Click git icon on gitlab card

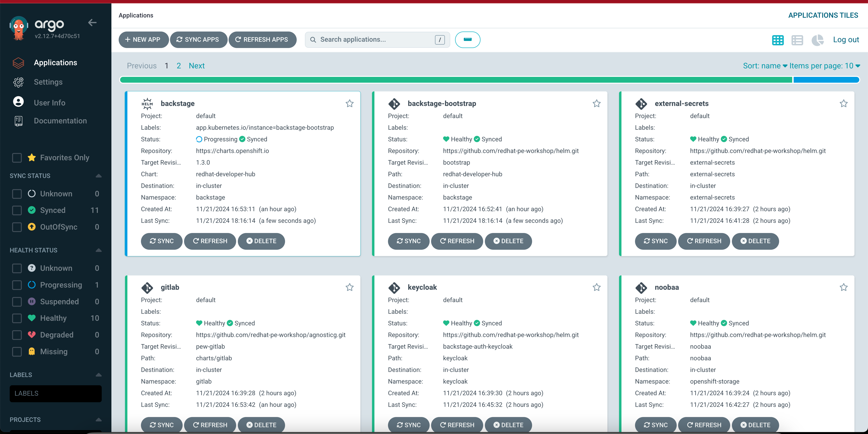(147, 288)
